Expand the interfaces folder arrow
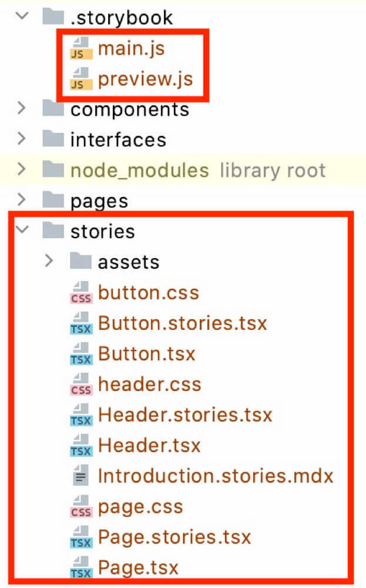Image resolution: width=366 pixels, height=588 pixels. click(x=22, y=139)
